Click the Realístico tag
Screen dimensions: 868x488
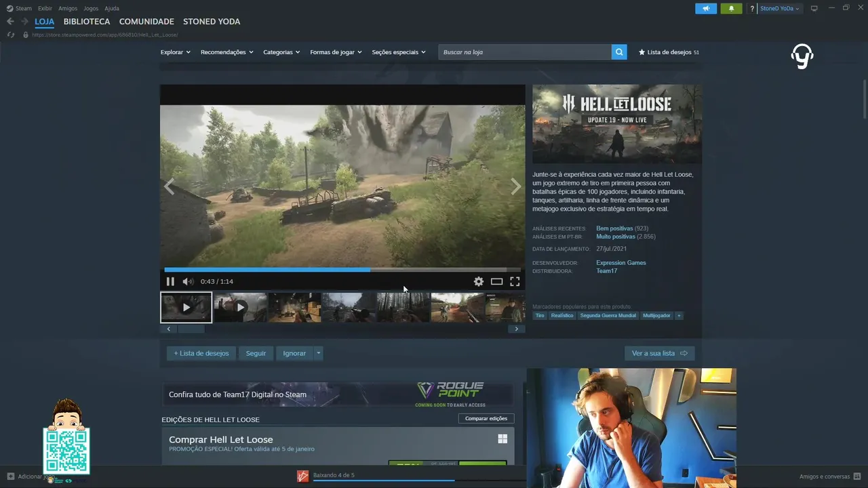(x=562, y=316)
